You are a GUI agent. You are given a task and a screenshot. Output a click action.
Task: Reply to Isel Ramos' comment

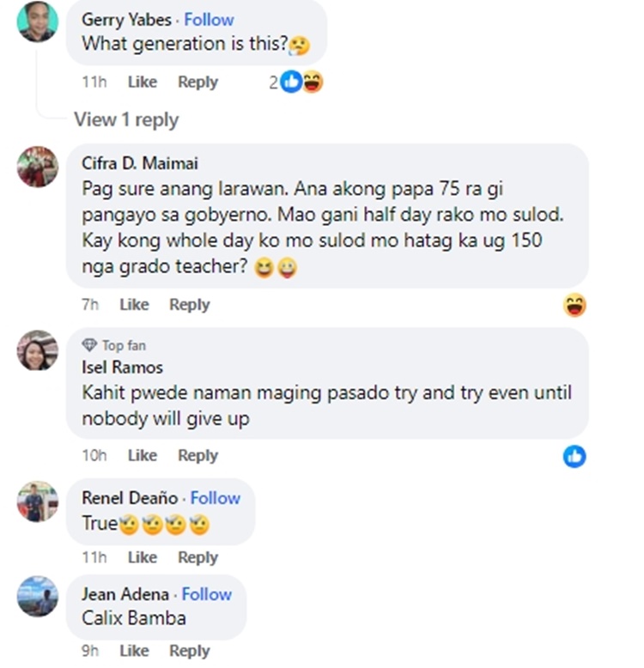point(197,456)
